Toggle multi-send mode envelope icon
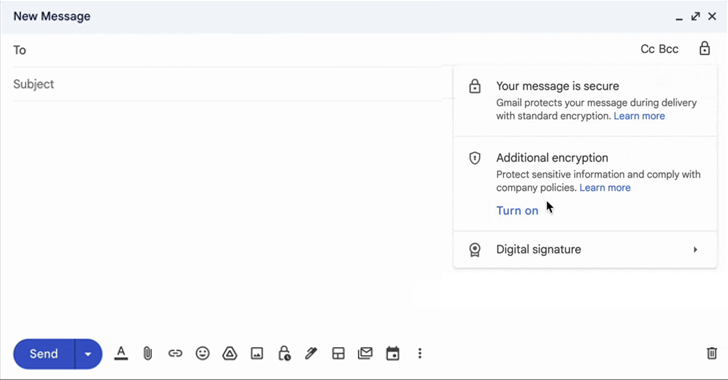728x380 pixels. [365, 354]
